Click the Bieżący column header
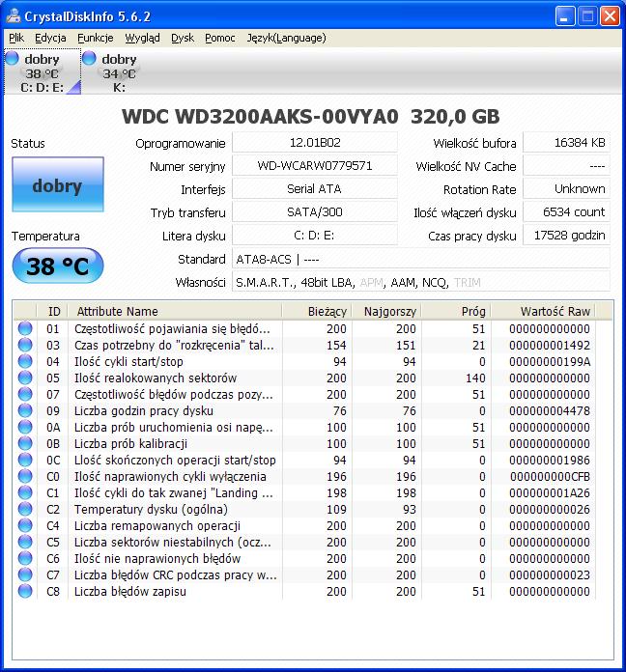Image resolution: width=626 pixels, height=672 pixels. pyautogui.click(x=317, y=311)
